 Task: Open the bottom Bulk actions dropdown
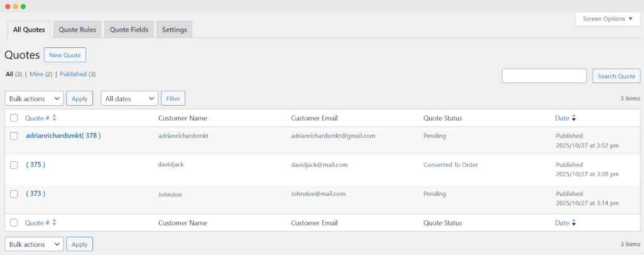34,244
